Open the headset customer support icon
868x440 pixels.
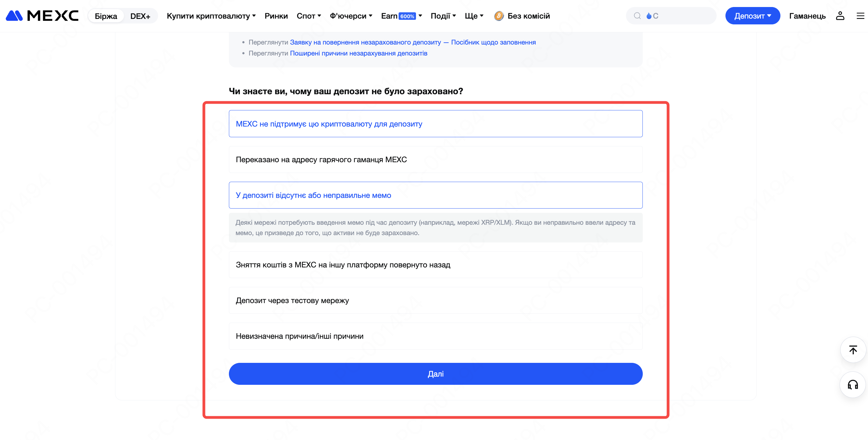point(853,385)
